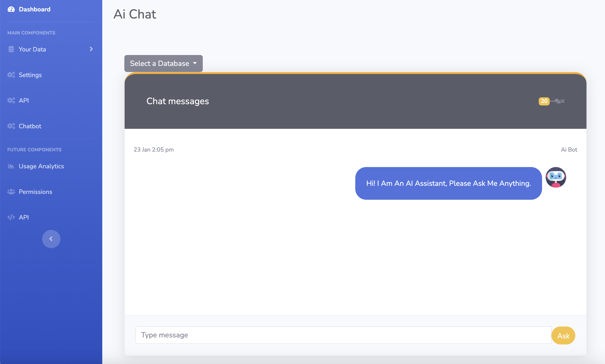Expand Your Data submenu chevron

[x=91, y=49]
